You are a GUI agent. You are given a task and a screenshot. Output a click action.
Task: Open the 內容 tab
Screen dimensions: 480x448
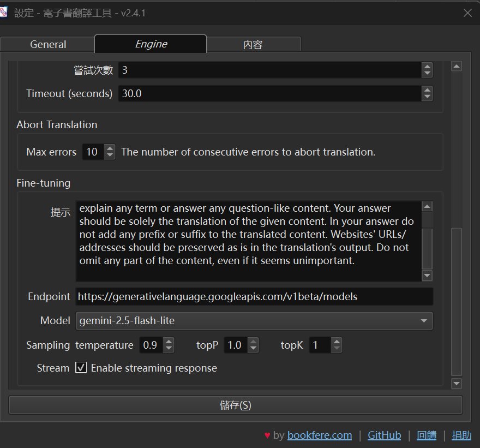pyautogui.click(x=254, y=44)
